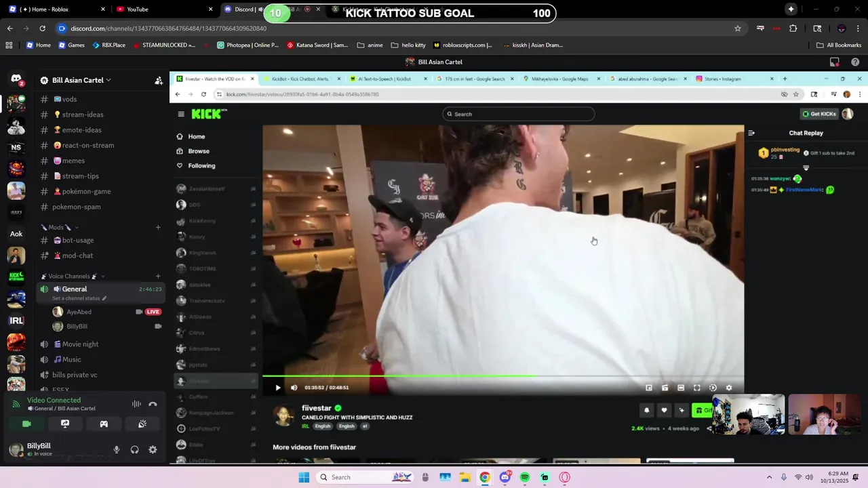Open fiivestar channel name link
The width and height of the screenshot is (868, 488).
click(317, 408)
